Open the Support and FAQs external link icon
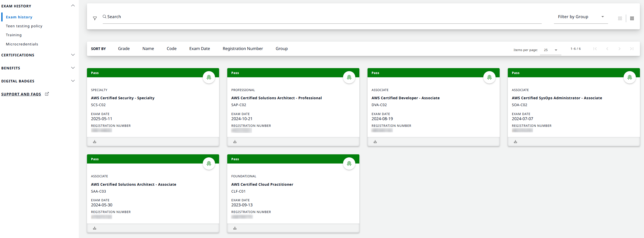The image size is (644, 238). point(47,94)
